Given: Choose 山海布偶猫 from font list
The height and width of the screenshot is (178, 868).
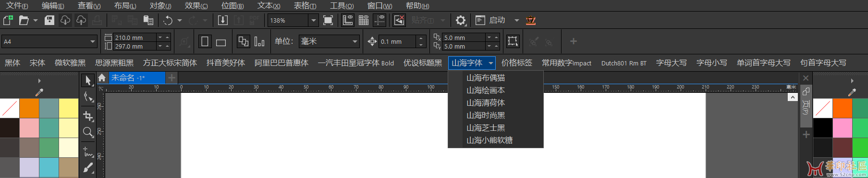Looking at the screenshot, I should (x=486, y=77).
